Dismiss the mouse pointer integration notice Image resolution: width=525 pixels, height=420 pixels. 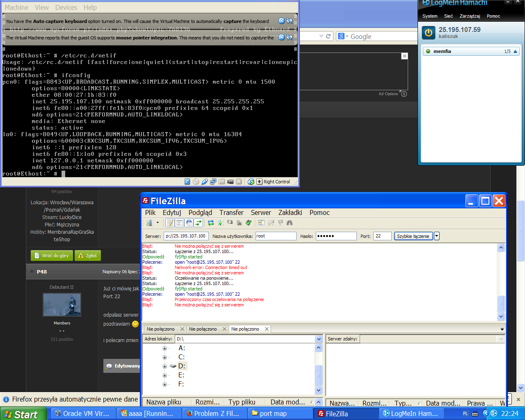point(281,37)
